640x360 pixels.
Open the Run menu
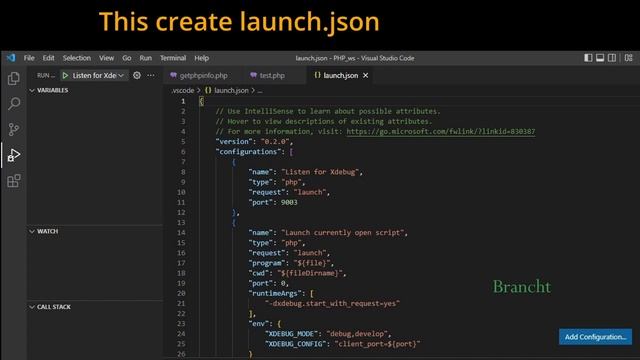(x=145, y=58)
